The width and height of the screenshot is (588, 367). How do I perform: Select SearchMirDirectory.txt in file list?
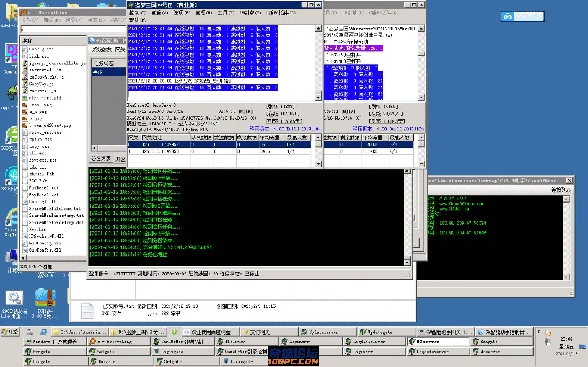click(56, 216)
